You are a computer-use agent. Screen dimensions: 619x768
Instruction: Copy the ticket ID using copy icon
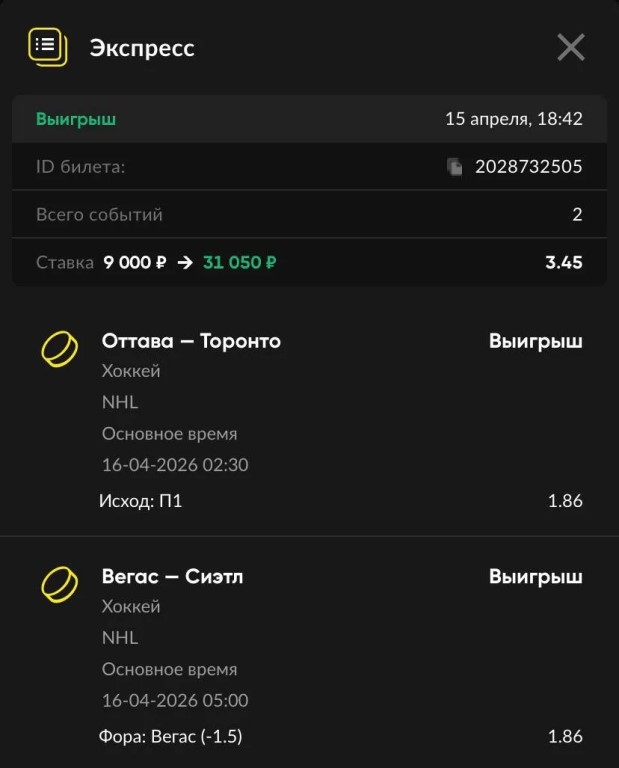pyautogui.click(x=455, y=167)
